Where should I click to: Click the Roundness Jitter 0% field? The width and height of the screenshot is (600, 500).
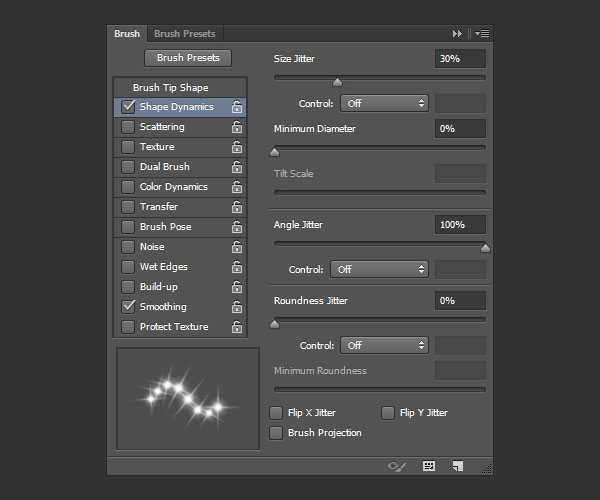click(460, 301)
